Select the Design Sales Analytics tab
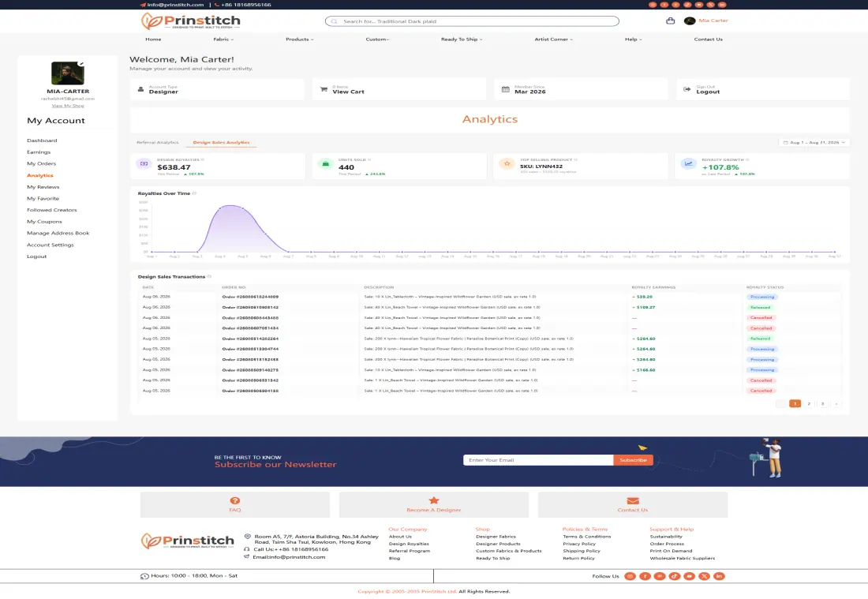The width and height of the screenshot is (868, 599). (x=221, y=142)
